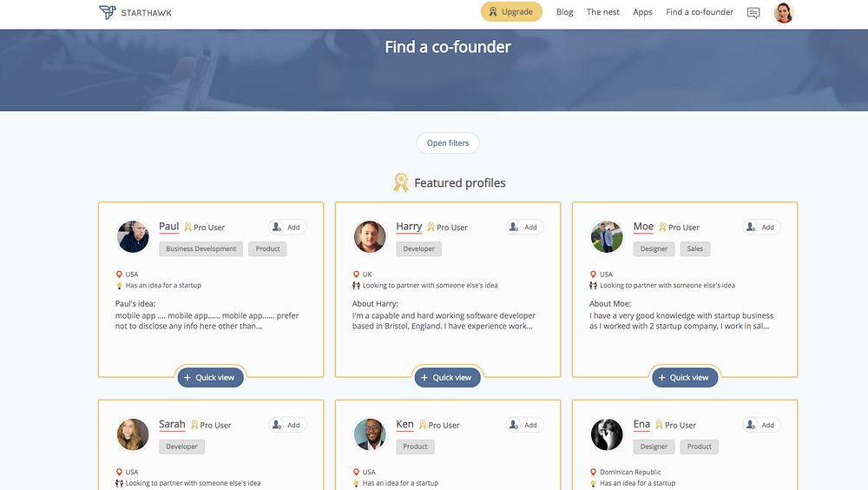Open the Apps menu item
Image resolution: width=868 pixels, height=490 pixels.
642,12
